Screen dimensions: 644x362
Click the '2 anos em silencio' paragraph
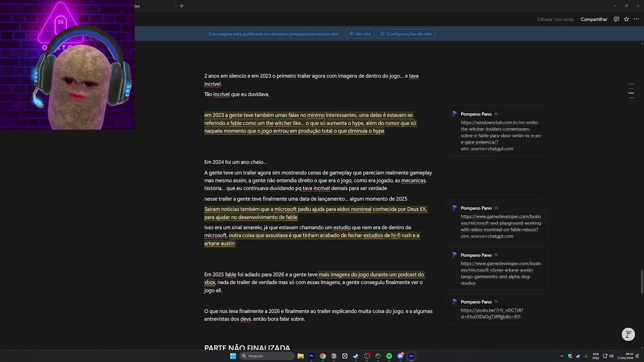311,80
